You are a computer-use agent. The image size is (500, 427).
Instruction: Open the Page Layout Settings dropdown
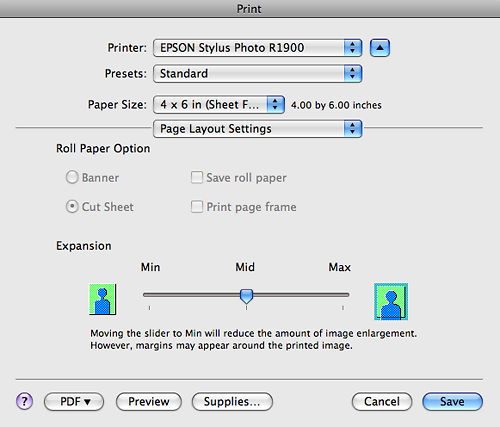point(257,129)
